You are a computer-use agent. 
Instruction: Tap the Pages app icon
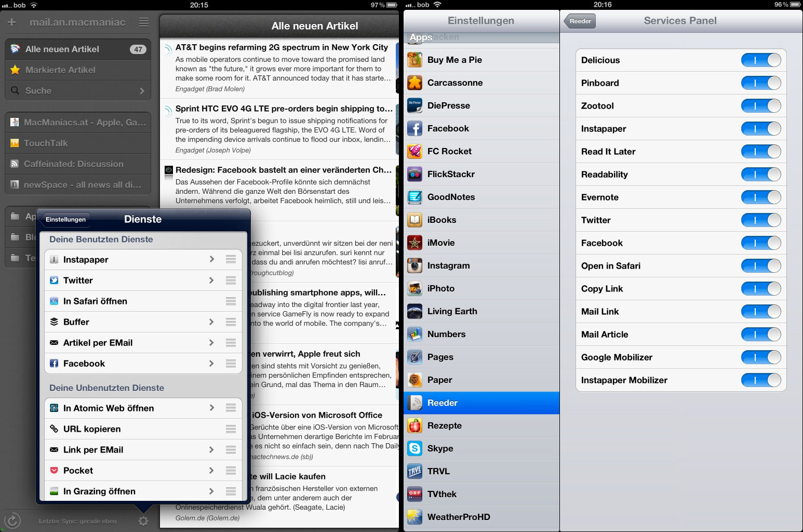(x=414, y=357)
